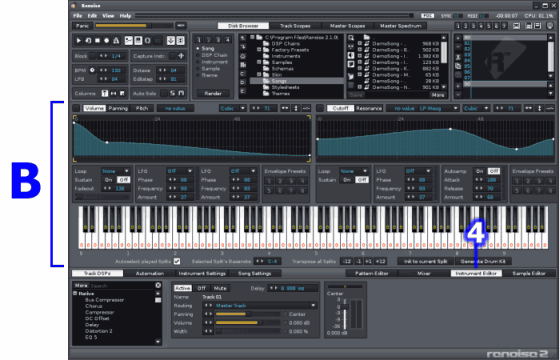Click the bird icon in the file browser sidebar

coord(351,76)
